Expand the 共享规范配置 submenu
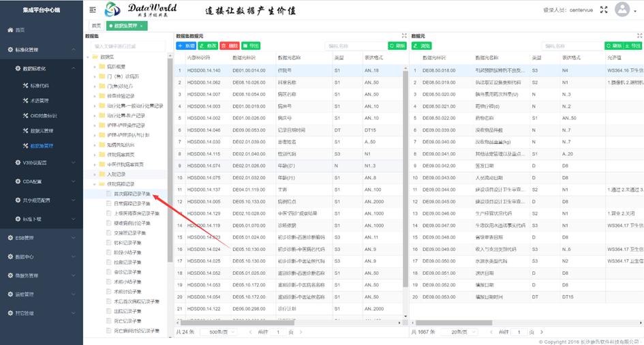The height and width of the screenshot is (345, 644). pos(74,200)
